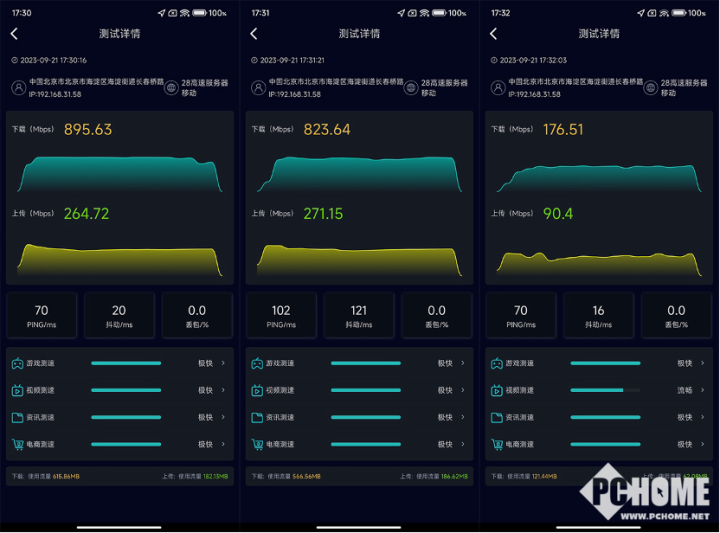The height and width of the screenshot is (533, 720).
Task: Tap server globe icon in 17:32 screen
Action: click(651, 87)
